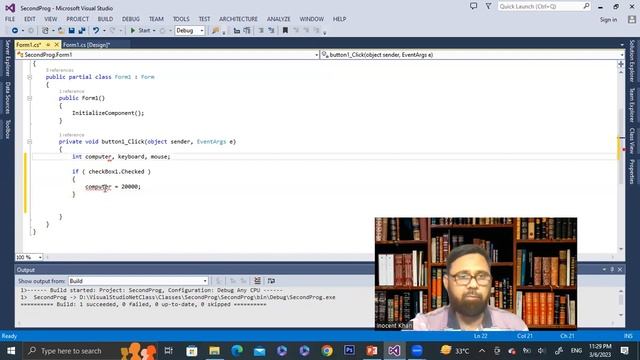Open the Output panel window position dropdown
The image size is (640, 360).
[604, 270]
